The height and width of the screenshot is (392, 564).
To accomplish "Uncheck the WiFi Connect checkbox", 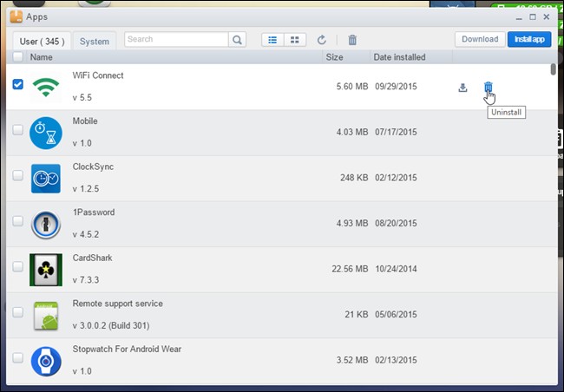I will click(17, 84).
